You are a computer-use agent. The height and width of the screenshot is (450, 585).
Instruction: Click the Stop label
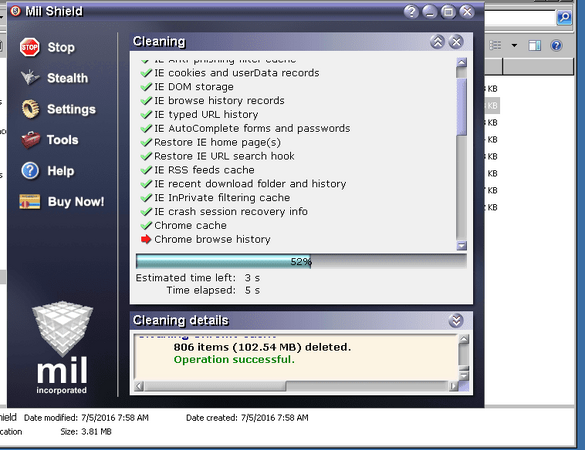[61, 47]
